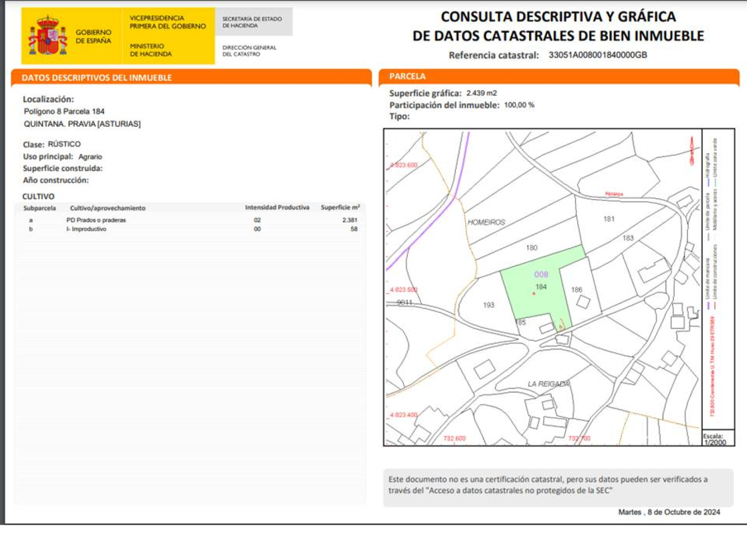Image resolution: width=747 pixels, height=560 pixels.
Task: Click the map scale '1/2000'
Action: (x=715, y=442)
